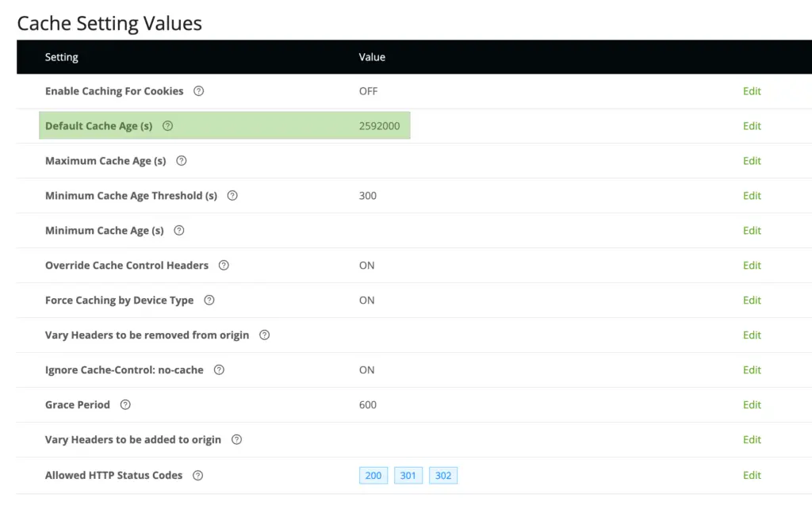Select the 302 status code tag

click(443, 475)
